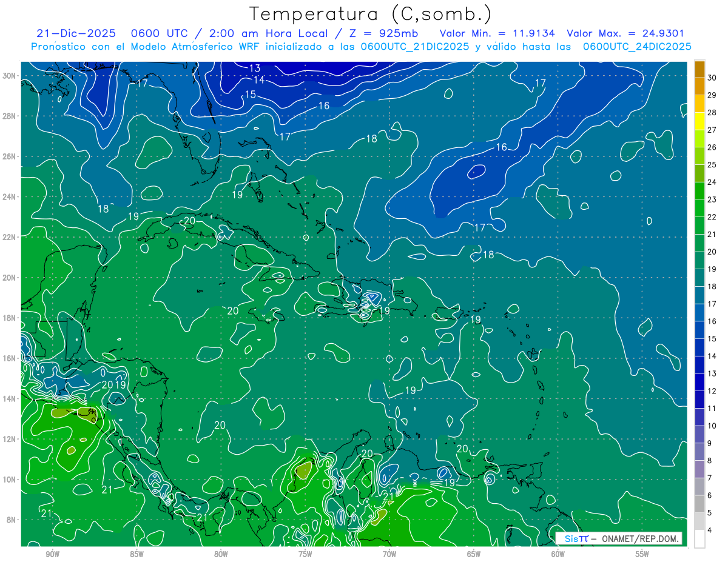Click the '80W' longitude axis label
The width and height of the screenshot is (728, 562).
pos(221,555)
